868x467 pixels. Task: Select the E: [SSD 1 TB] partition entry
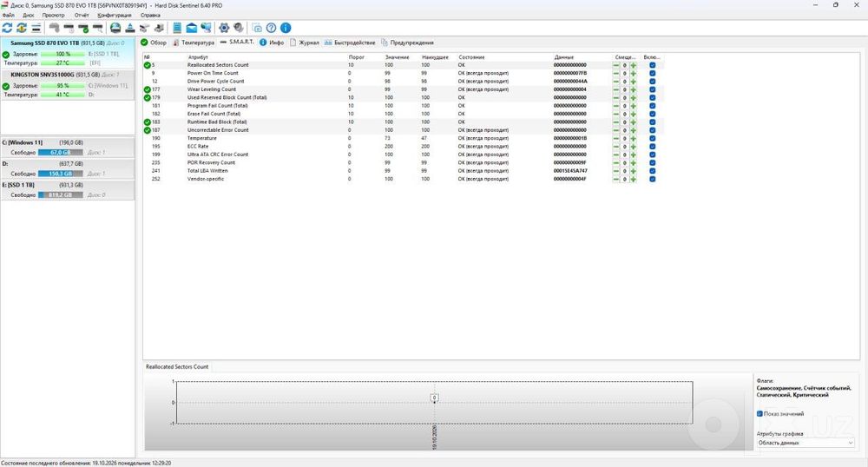click(x=68, y=190)
